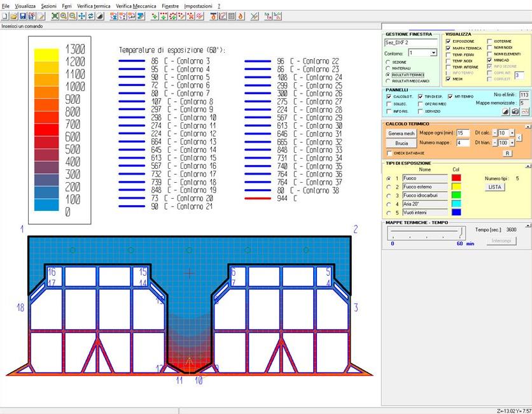This screenshot has height=414, width=532.
Task: Enable the Isoterme checkbox
Action: (x=490, y=41)
